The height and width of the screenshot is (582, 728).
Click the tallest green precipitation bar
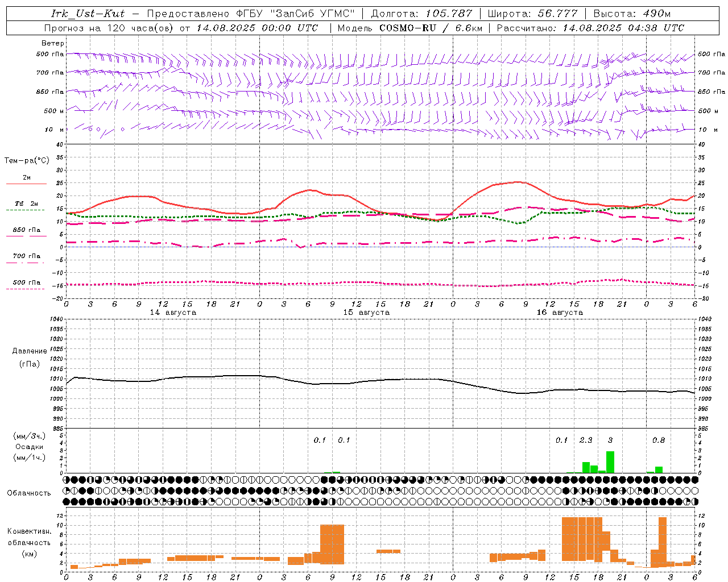point(610,462)
